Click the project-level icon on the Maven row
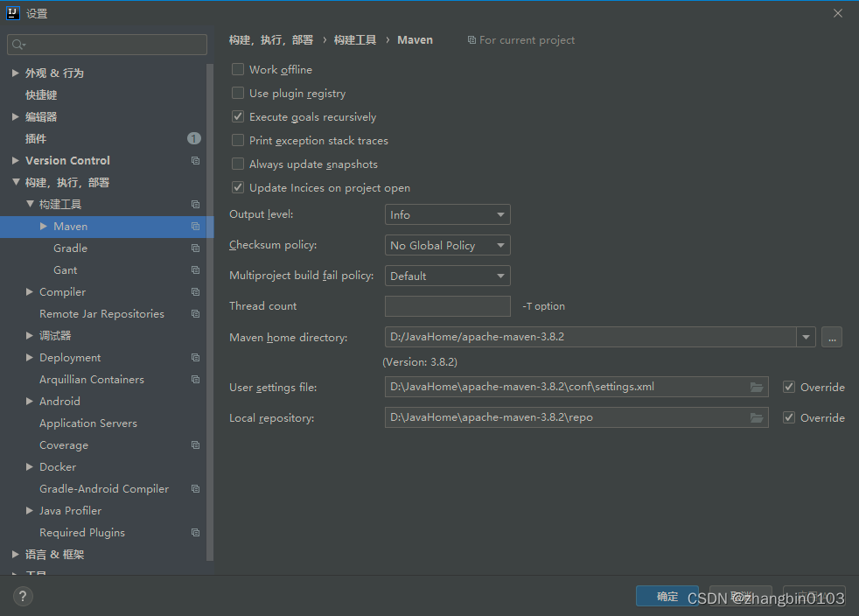This screenshot has height=616, width=859. click(195, 227)
